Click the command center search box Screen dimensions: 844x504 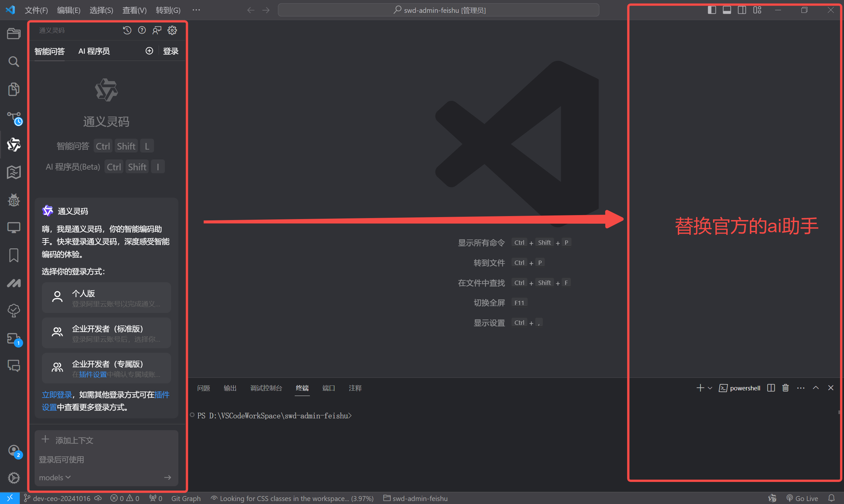click(438, 10)
